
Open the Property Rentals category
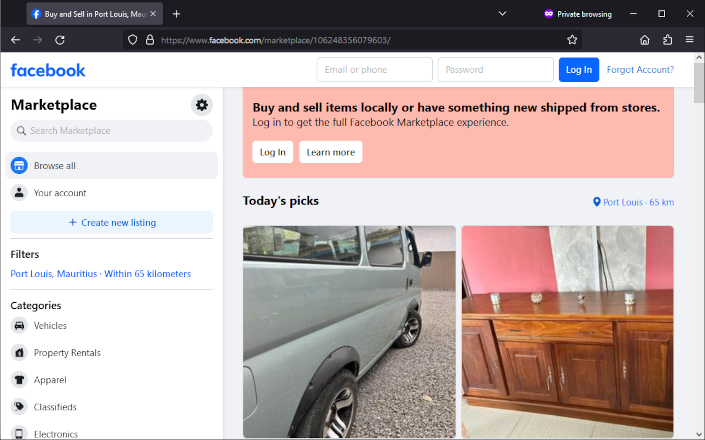[x=112, y=353]
